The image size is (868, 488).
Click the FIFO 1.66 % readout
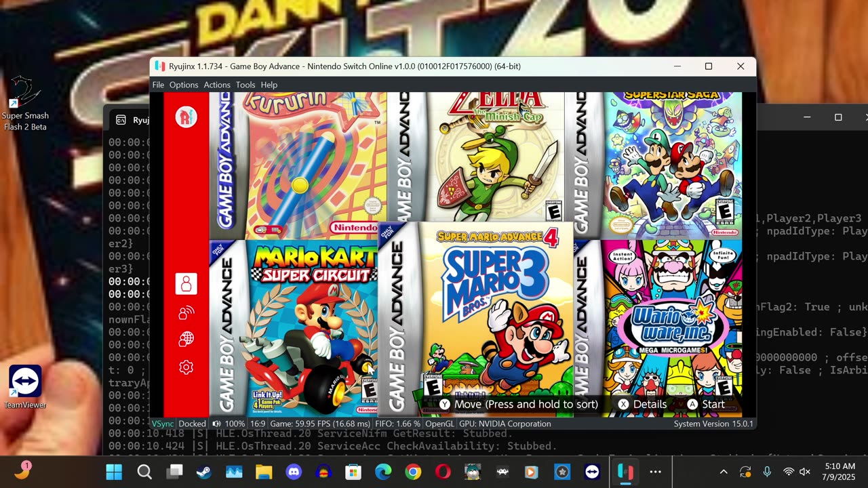click(398, 424)
